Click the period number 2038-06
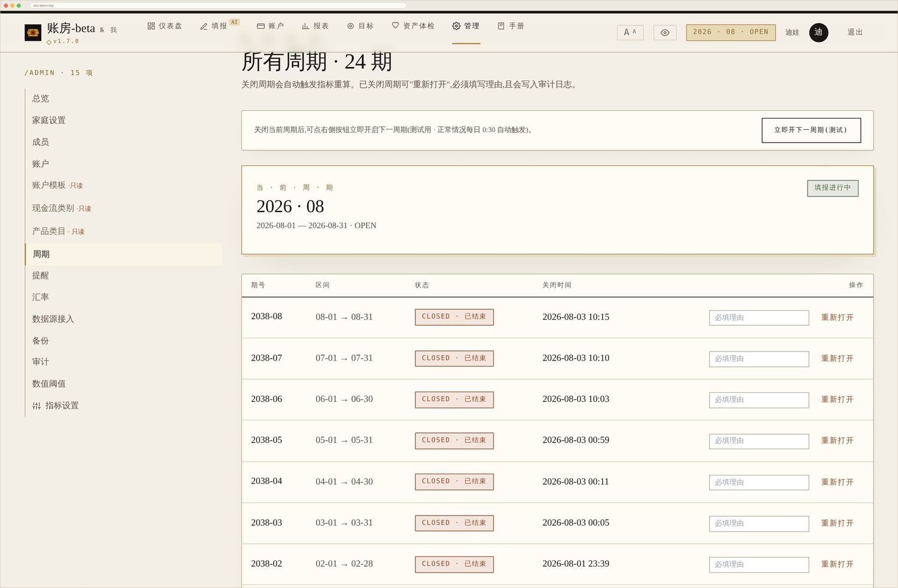 266,399
